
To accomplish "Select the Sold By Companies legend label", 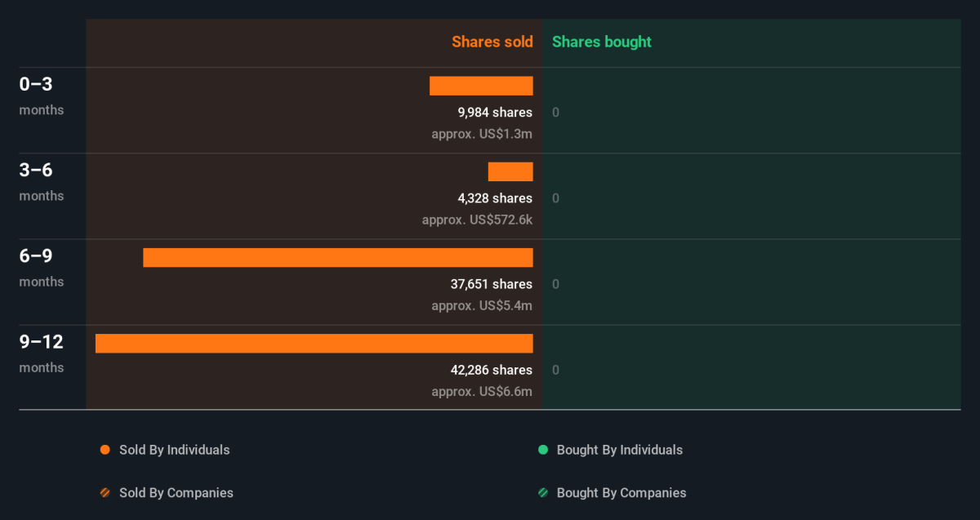I will point(176,493).
